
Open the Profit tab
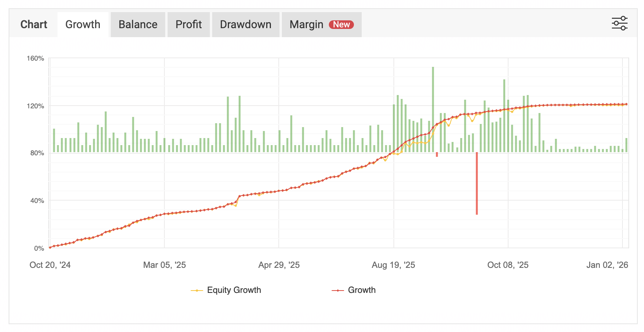point(188,25)
